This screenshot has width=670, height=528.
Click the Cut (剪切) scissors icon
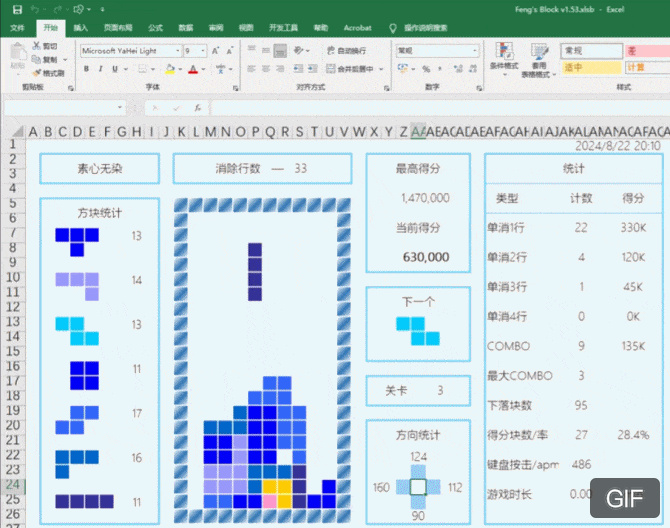pos(37,46)
